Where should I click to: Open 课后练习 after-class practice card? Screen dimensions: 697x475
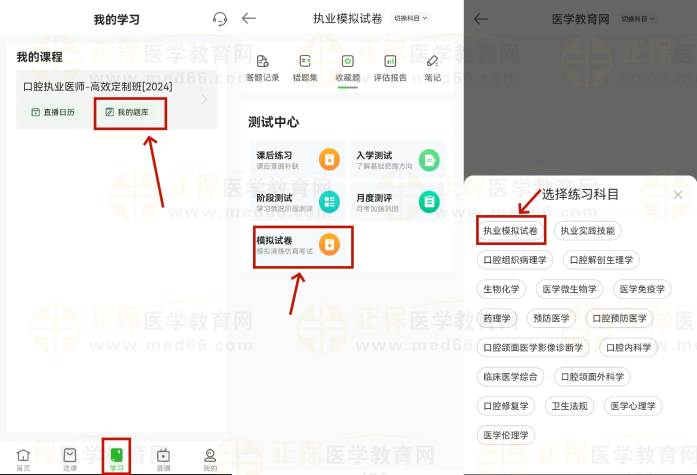pos(298,160)
